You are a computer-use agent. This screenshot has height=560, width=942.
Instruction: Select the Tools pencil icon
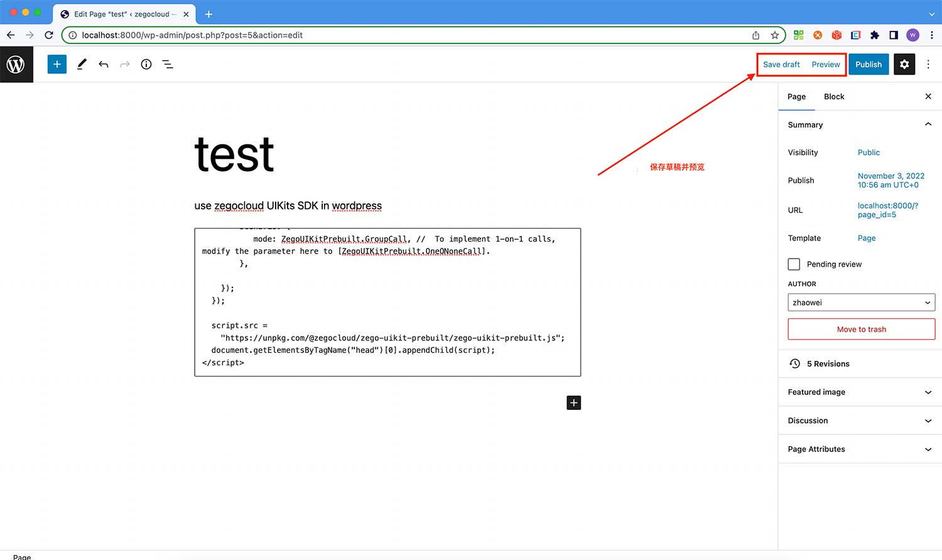point(82,64)
